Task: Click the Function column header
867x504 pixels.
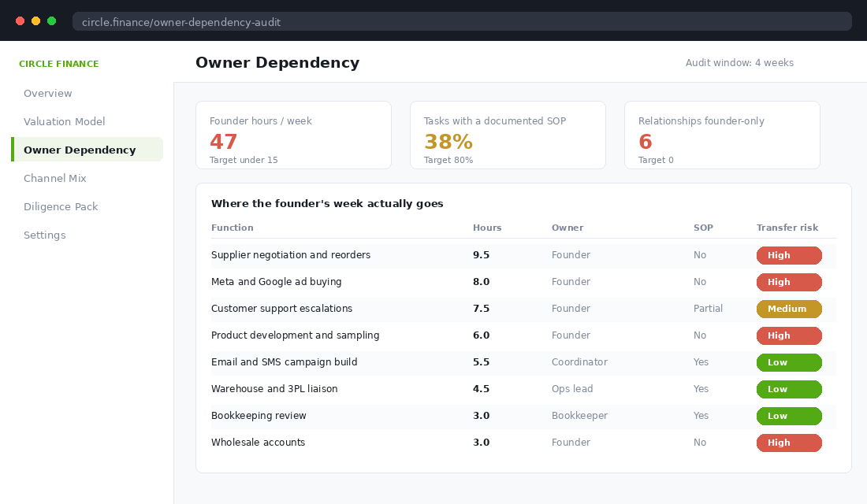Action: [x=233, y=228]
